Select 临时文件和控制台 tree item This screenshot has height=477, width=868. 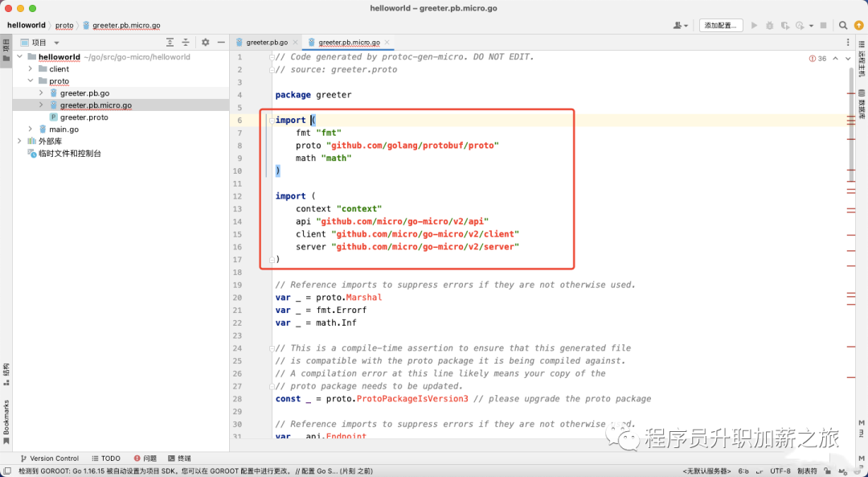pos(70,154)
